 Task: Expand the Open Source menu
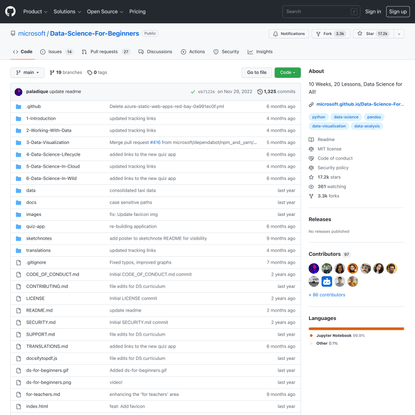105,11
